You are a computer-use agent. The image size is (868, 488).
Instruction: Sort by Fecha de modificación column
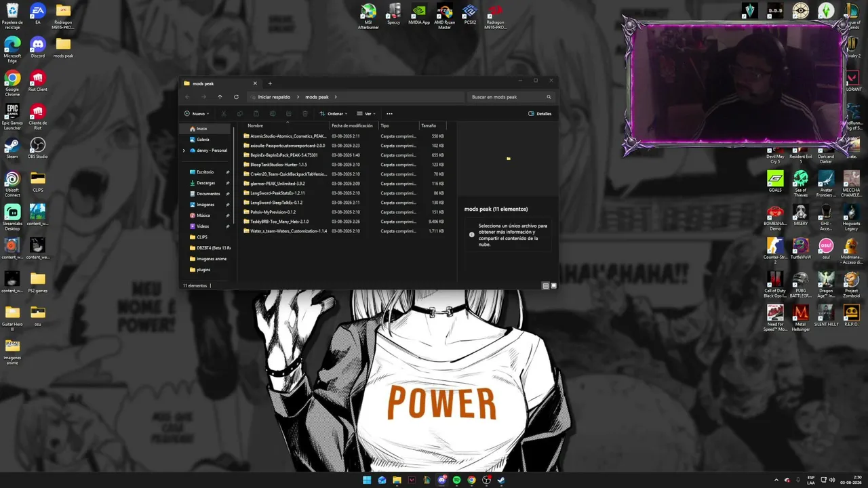pos(353,125)
